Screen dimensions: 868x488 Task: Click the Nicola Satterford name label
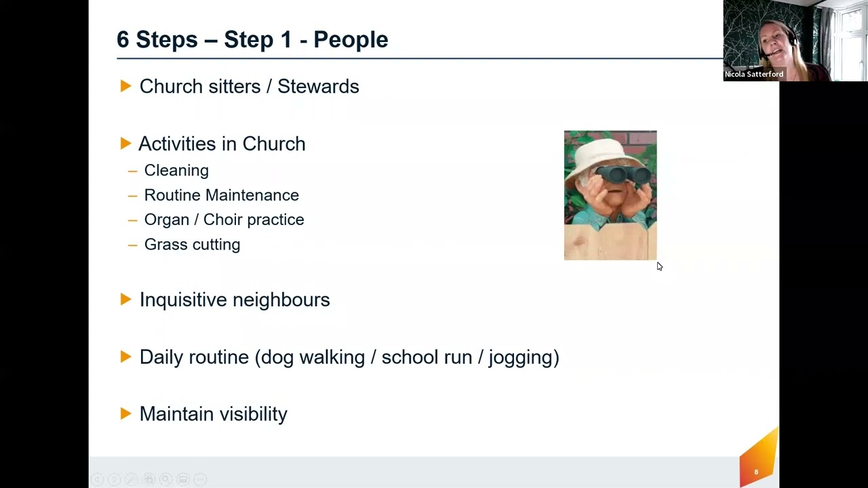tap(753, 75)
